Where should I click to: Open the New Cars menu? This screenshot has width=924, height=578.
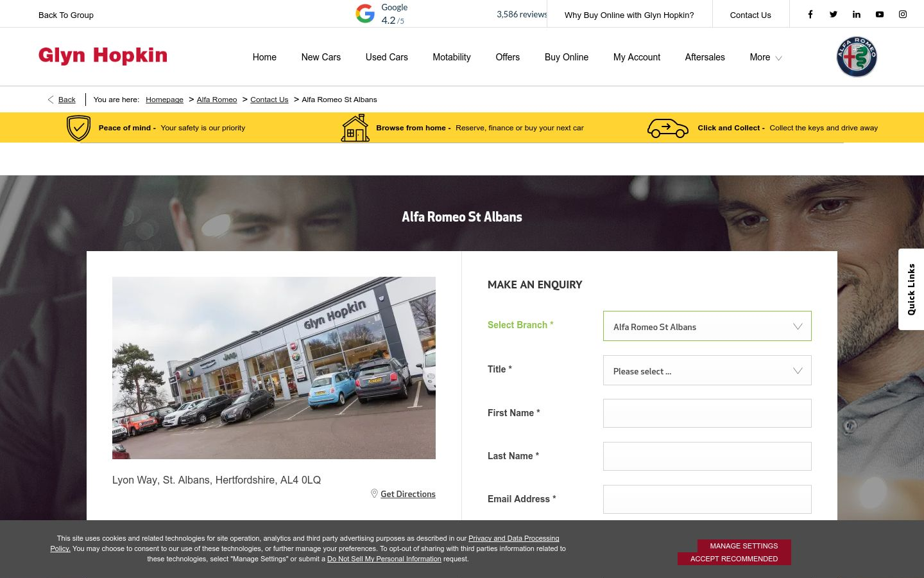tap(321, 57)
